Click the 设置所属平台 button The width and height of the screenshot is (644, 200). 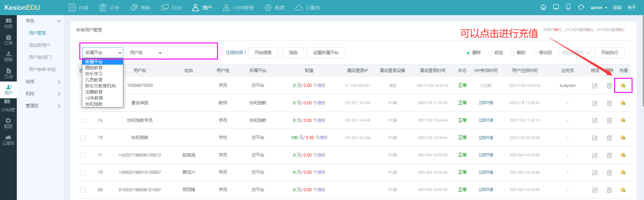[x=326, y=53]
